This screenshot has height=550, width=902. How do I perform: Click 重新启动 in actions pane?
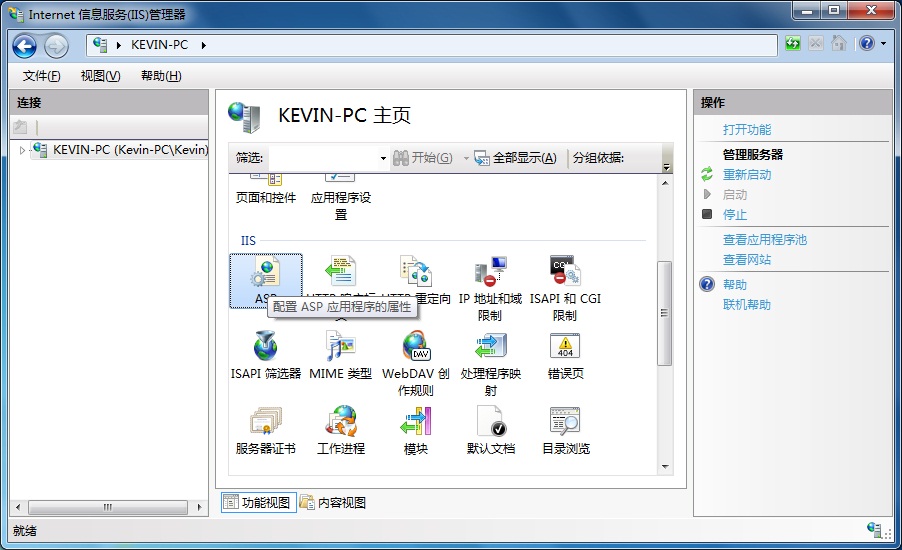coord(746,174)
